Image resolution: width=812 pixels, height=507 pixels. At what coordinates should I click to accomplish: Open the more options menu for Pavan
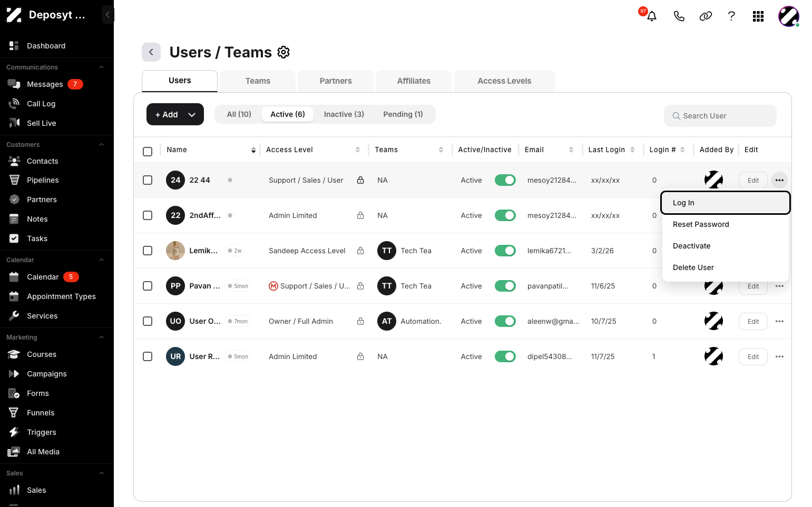coord(779,286)
